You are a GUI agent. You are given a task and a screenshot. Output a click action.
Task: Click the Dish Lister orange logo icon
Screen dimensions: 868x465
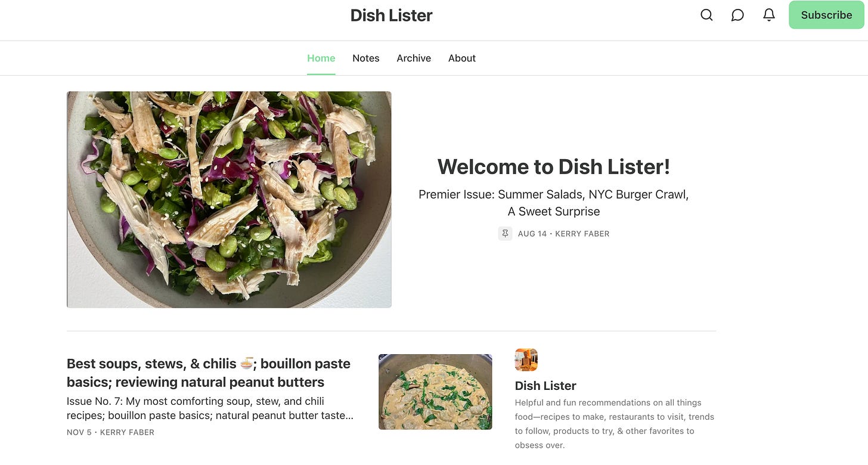526,360
